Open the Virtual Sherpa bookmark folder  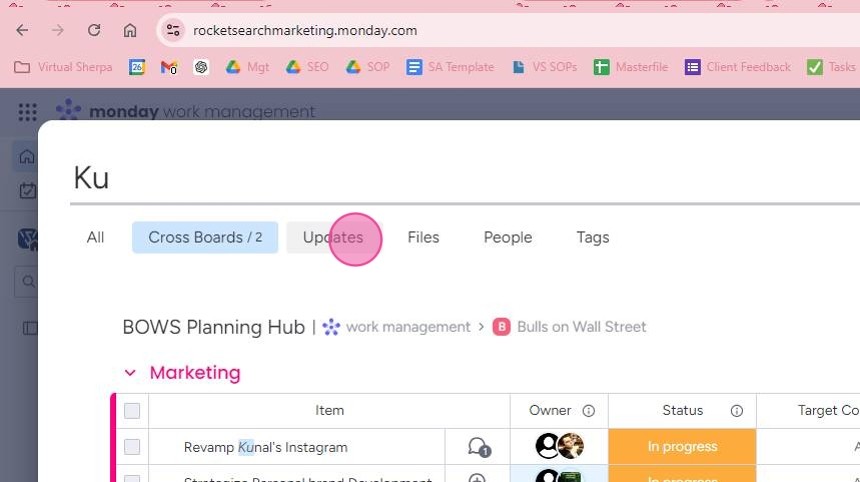tap(63, 67)
